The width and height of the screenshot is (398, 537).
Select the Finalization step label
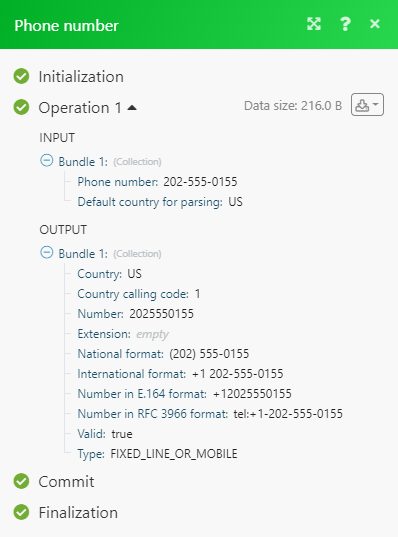point(78,512)
